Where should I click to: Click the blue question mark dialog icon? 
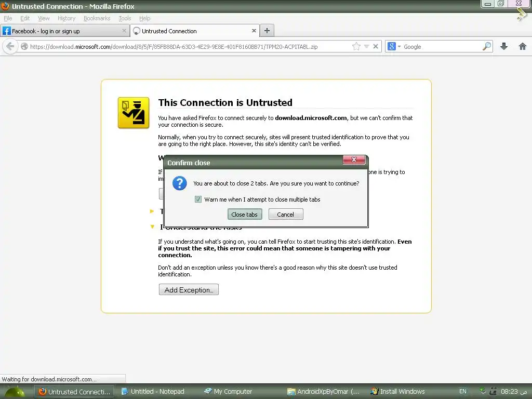tap(179, 183)
